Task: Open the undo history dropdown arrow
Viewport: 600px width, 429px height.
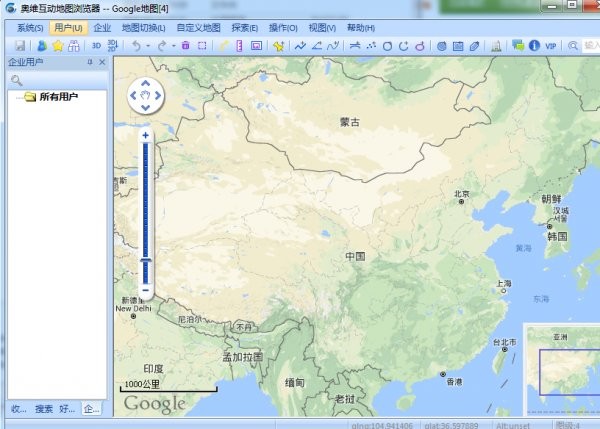Action: (x=148, y=46)
